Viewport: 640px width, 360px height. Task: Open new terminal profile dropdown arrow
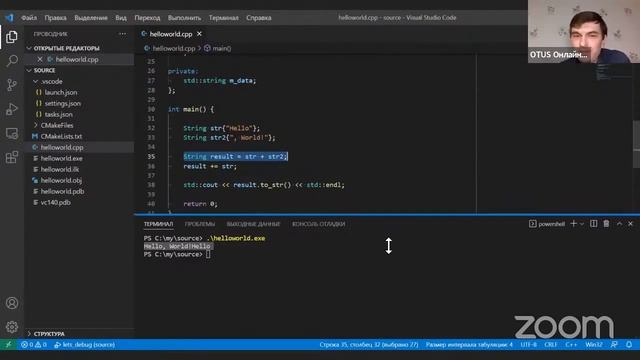(582, 224)
